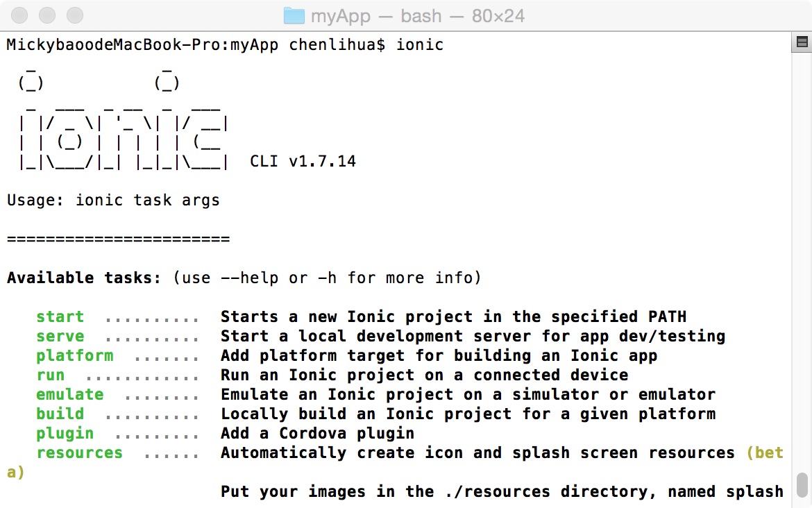The height and width of the screenshot is (508, 812).
Task: Click the '(use --help or -h for more info)' text
Action: point(327,278)
